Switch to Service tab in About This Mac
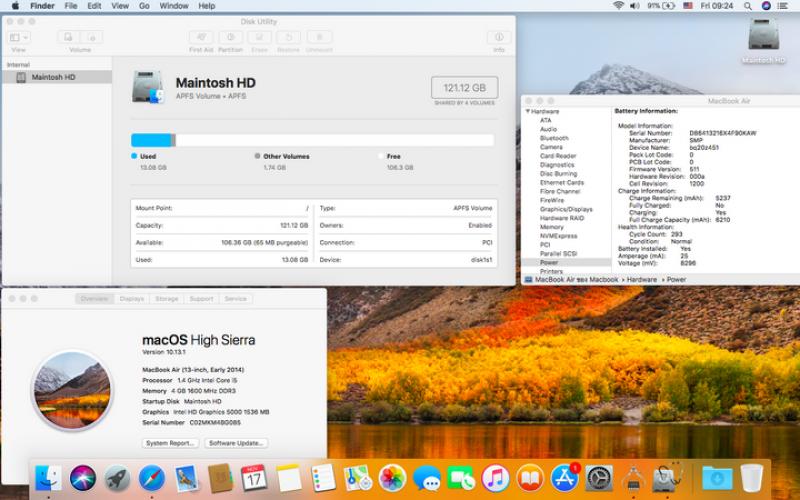Screen dimensions: 800x500 [235, 298]
